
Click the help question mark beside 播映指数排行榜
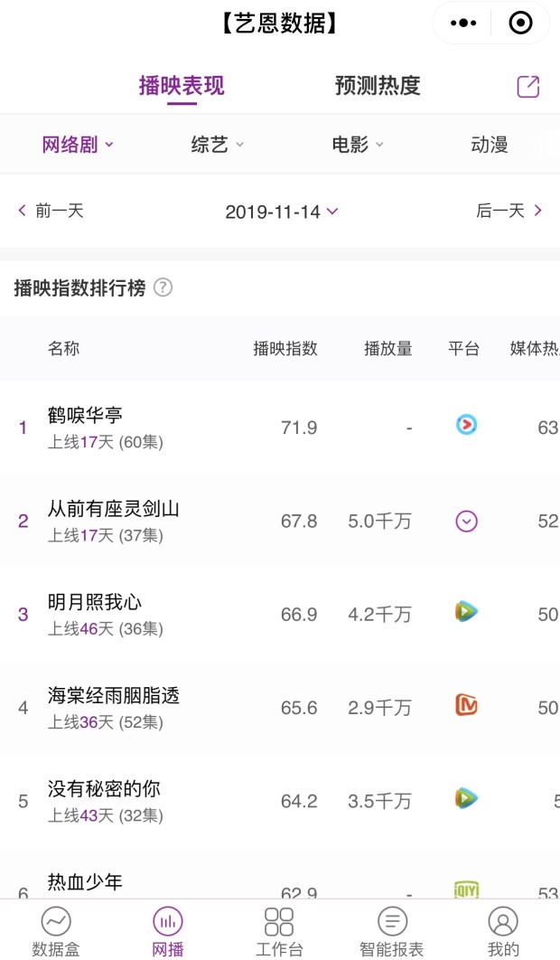coord(163,288)
